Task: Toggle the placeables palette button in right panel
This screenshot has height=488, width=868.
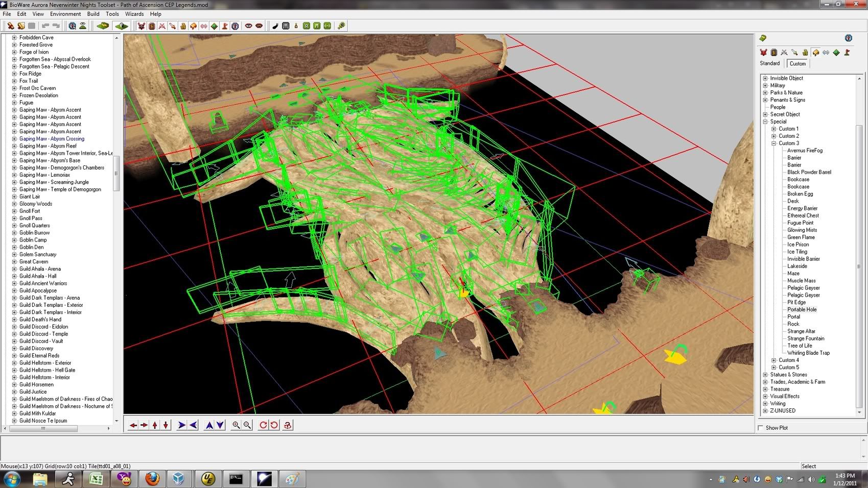Action: tap(815, 53)
